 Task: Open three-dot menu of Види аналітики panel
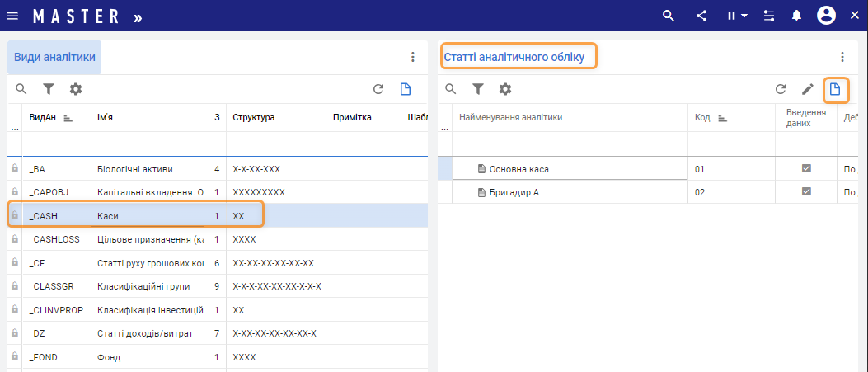click(413, 57)
